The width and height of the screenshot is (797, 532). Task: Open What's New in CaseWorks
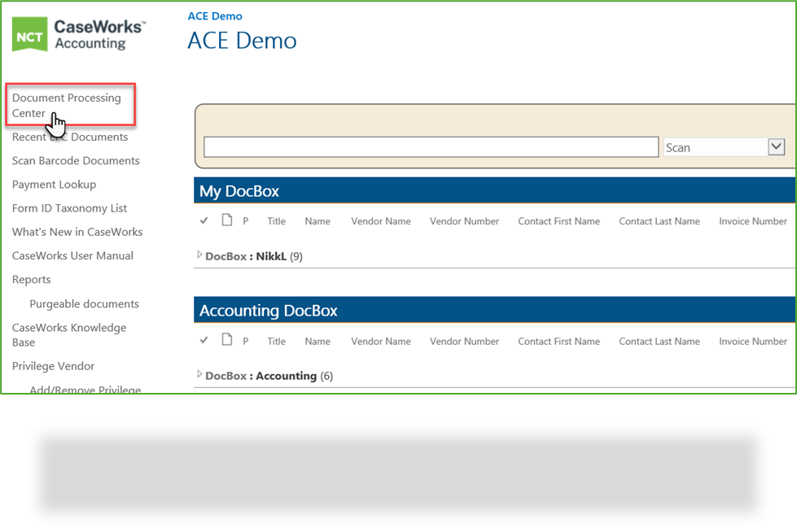tap(77, 232)
